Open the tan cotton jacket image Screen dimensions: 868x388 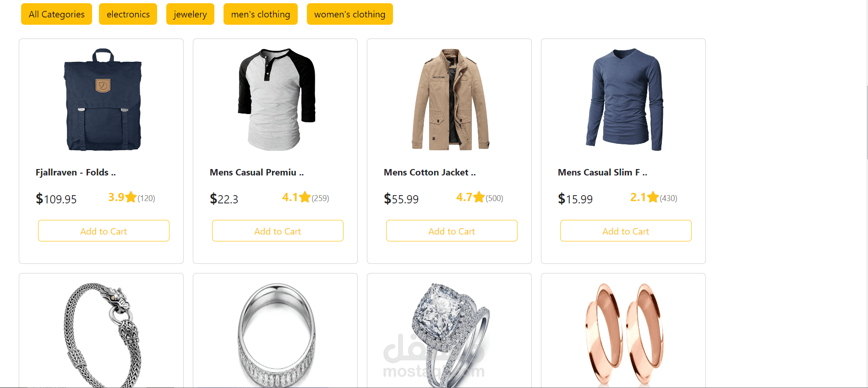(451, 99)
